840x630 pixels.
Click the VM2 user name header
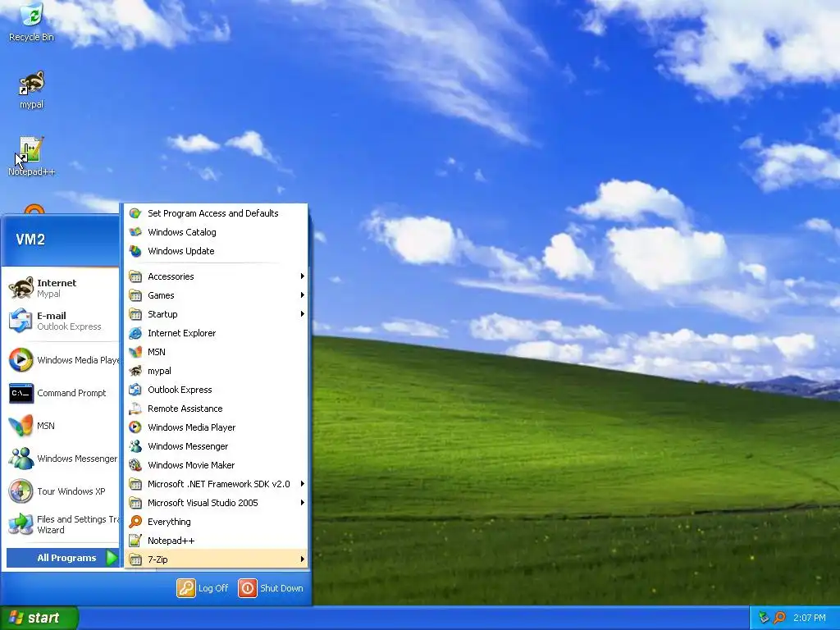30,239
